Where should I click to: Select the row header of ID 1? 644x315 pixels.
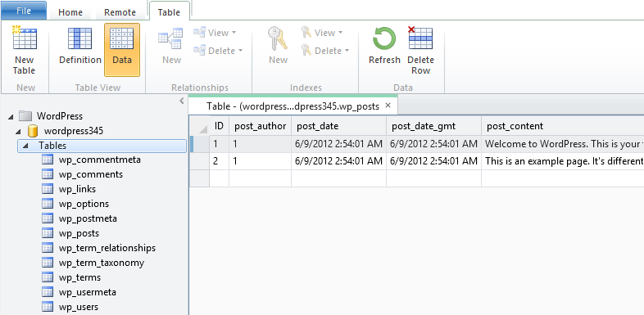click(x=200, y=144)
